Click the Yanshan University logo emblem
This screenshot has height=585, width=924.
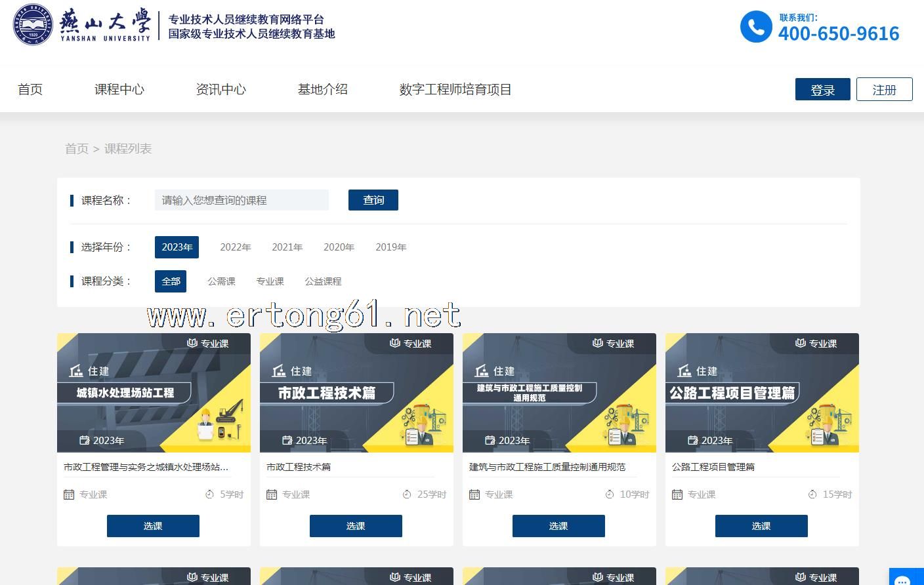point(33,24)
